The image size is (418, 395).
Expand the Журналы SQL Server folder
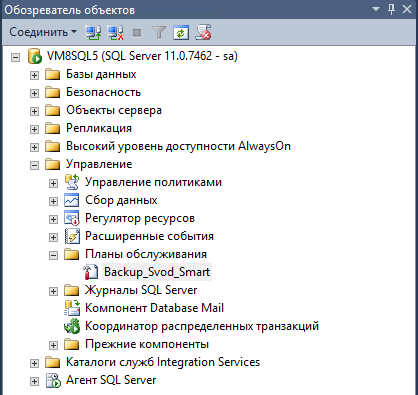[x=53, y=291]
